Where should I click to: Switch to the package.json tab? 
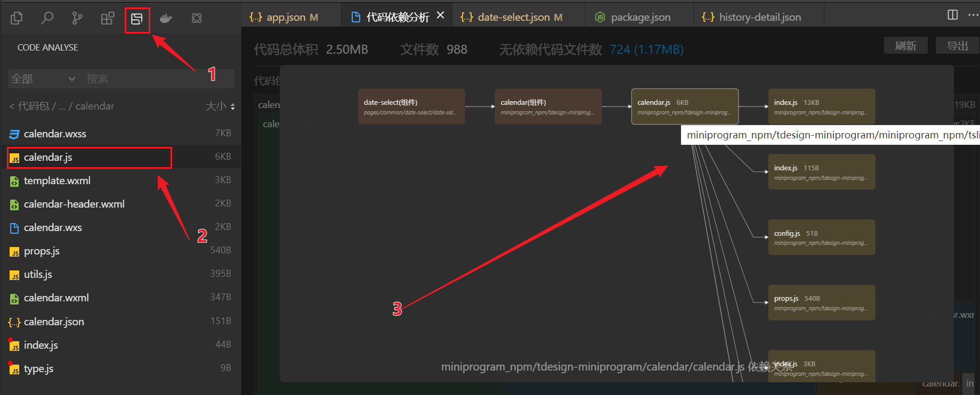click(x=639, y=17)
